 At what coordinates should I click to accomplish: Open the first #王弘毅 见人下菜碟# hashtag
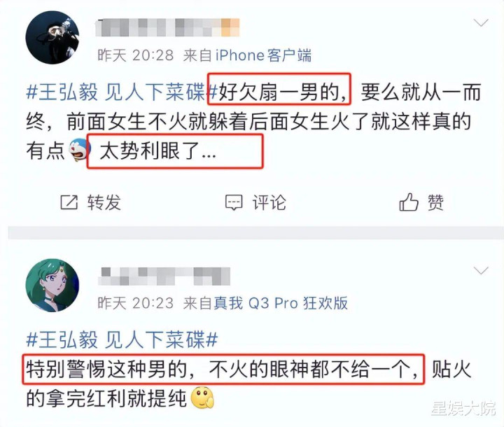tap(122, 92)
